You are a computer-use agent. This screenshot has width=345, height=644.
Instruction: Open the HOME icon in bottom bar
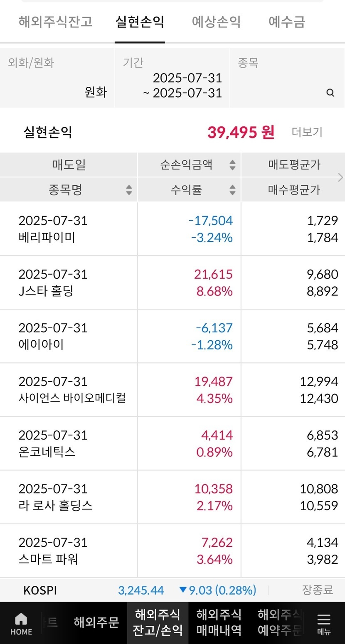[21, 624]
